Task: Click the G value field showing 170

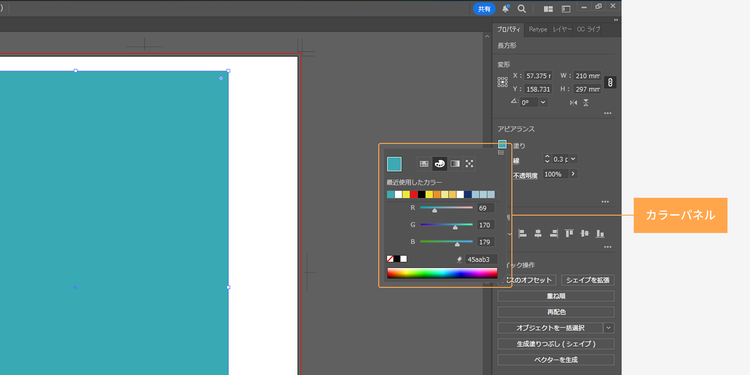Action: point(485,225)
